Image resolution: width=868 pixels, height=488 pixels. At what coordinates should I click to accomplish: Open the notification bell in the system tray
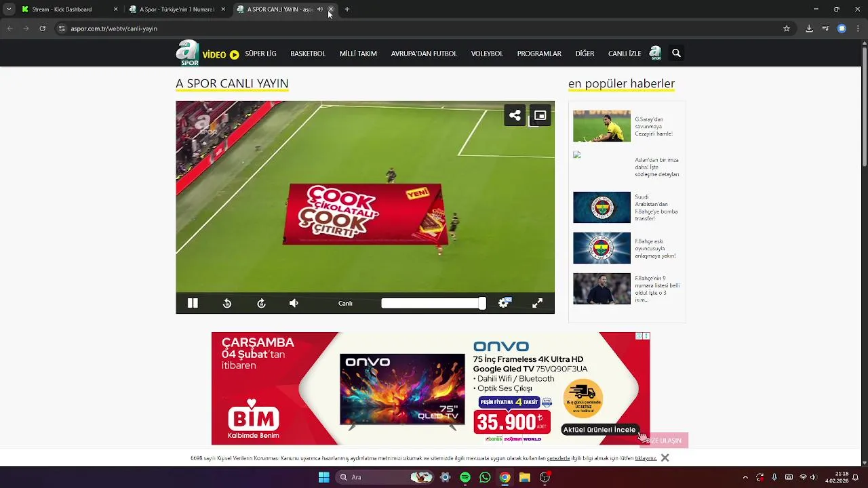click(x=856, y=477)
